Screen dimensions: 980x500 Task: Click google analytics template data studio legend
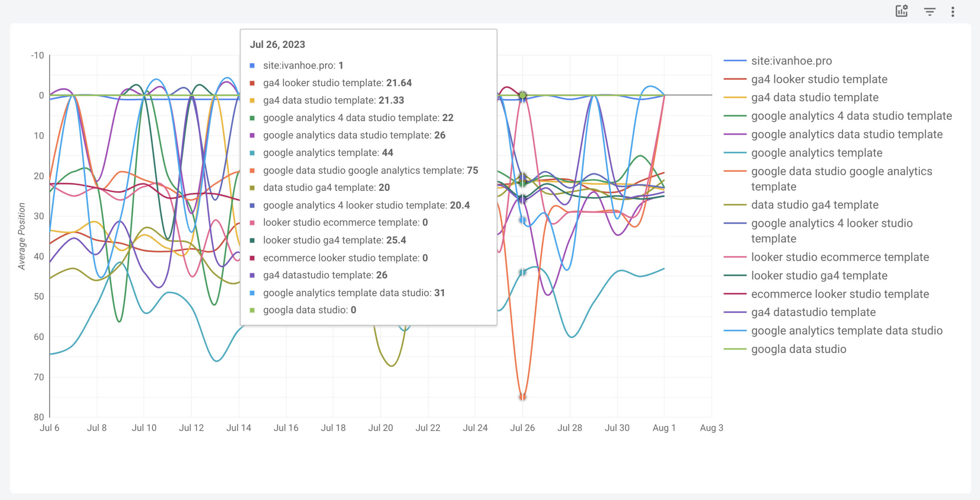pos(846,331)
